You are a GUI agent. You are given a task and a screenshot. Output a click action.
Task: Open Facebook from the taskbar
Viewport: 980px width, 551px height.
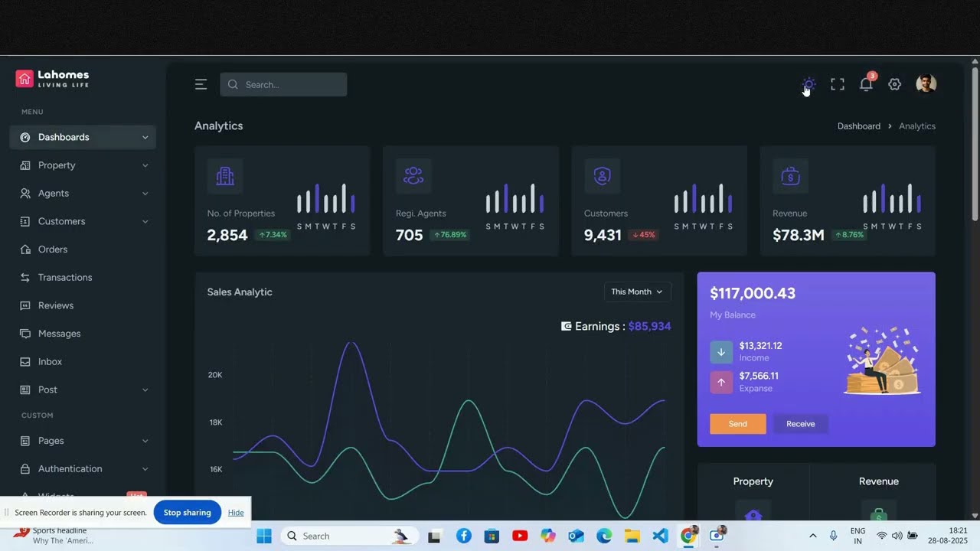point(464,536)
